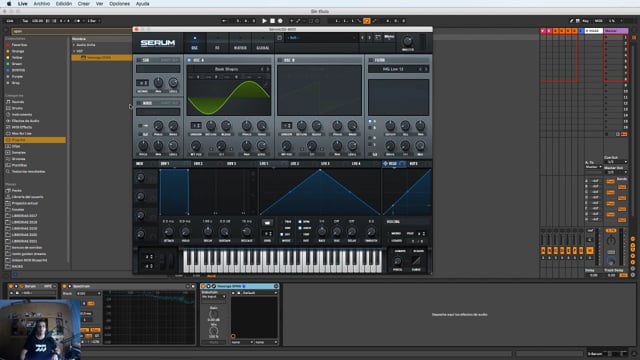The width and height of the screenshot is (640, 360).
Task: Open the Ver menu
Action: tap(99, 4)
